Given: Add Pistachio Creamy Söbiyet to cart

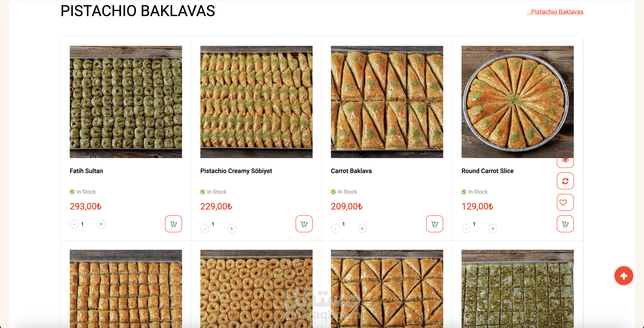Looking at the screenshot, I should click(304, 224).
